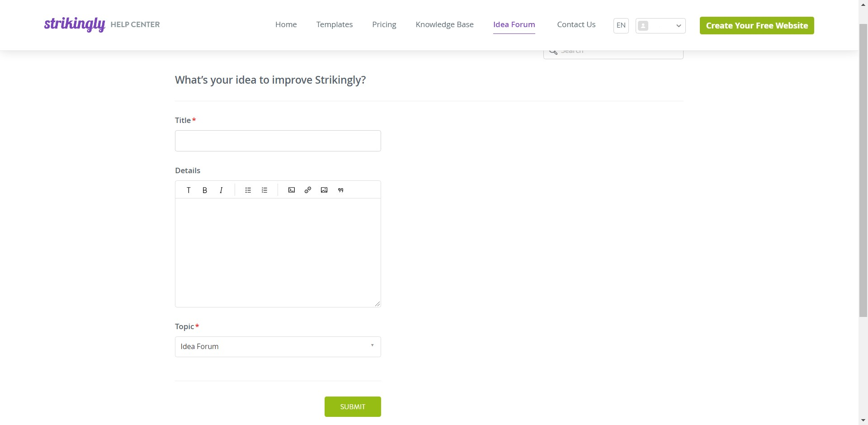Select the text style icon in editor toolbar
The image size is (868, 425).
(x=189, y=190)
